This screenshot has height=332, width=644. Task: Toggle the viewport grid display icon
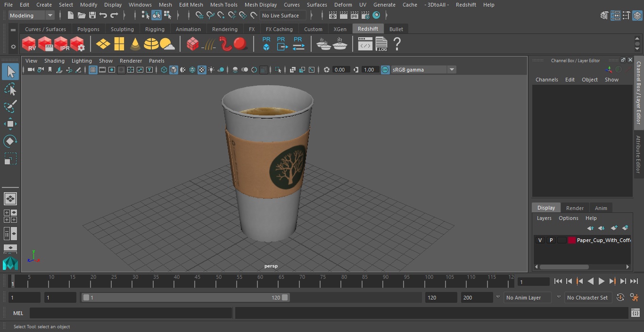(x=93, y=70)
